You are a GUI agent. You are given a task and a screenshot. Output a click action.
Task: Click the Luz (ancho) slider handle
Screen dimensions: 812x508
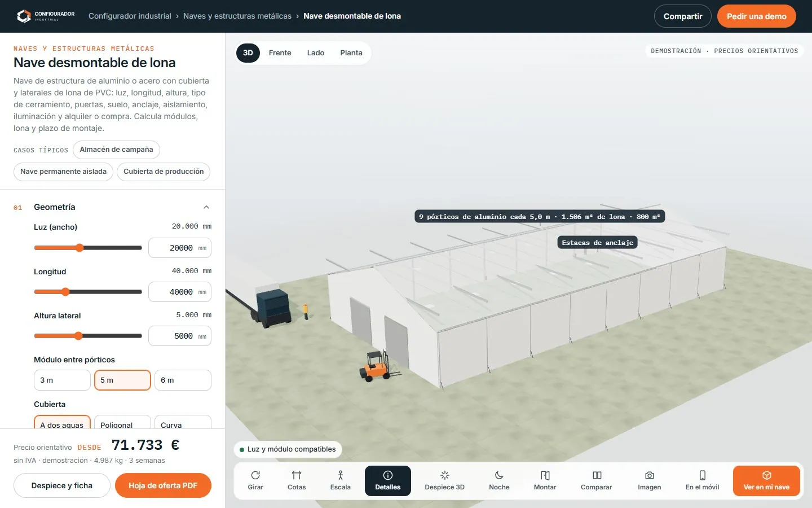click(x=80, y=248)
